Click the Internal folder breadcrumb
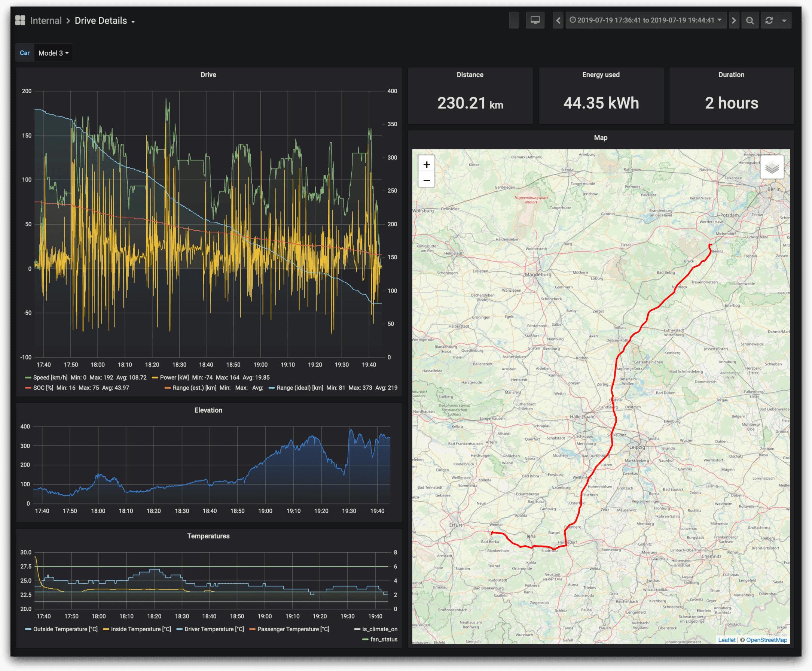This screenshot has width=812, height=671. coord(46,21)
